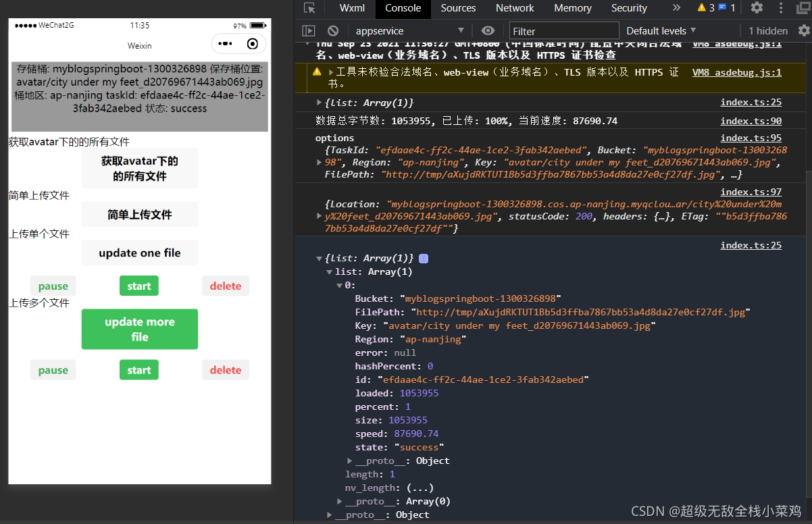This screenshot has height=524, width=812.
Task: Click the yellow warning triangle in the console message
Action: tap(317, 72)
